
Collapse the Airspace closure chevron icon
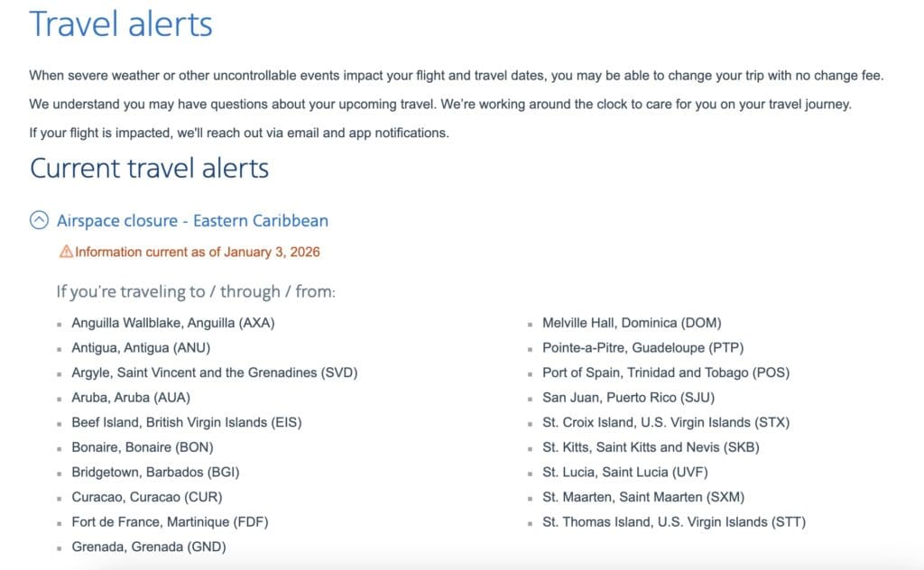(40, 220)
